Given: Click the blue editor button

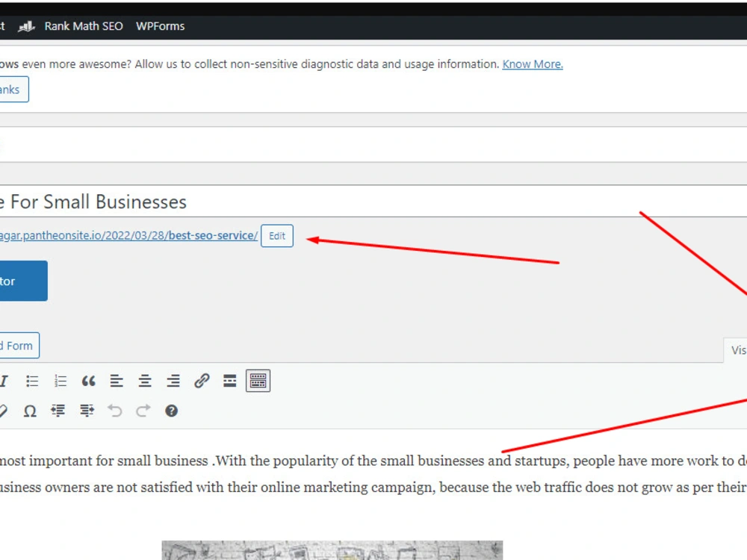Looking at the screenshot, I should [23, 281].
